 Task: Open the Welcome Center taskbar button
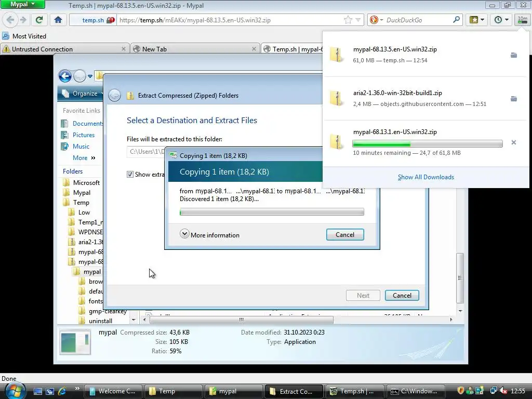pos(113,391)
